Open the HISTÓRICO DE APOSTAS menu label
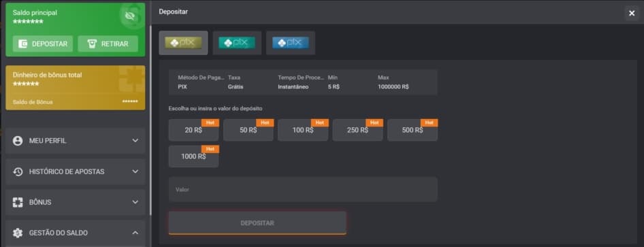Screen dimensions: 644x247 pos(67,171)
